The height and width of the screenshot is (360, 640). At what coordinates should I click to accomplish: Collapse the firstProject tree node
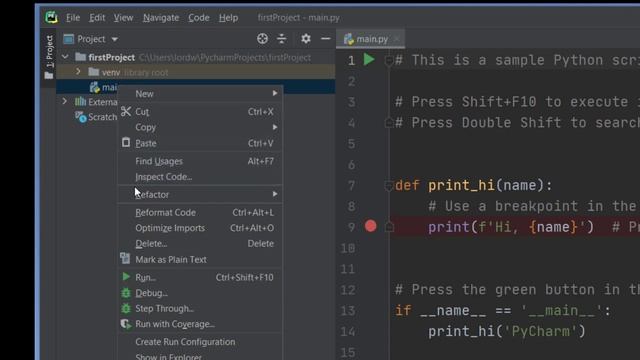point(65,57)
